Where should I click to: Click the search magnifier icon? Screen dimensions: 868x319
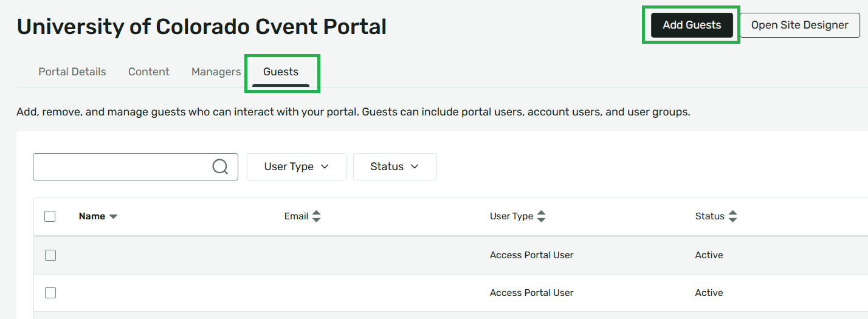[220, 166]
